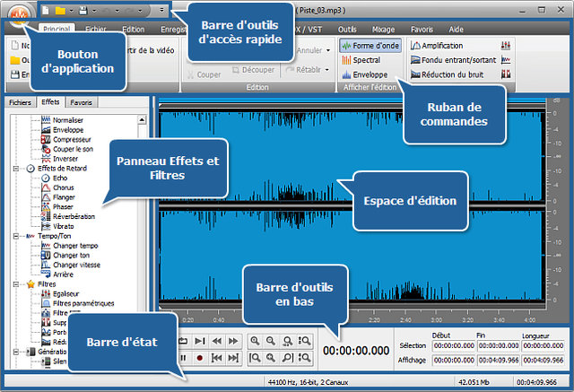Select the Arrière effect
The image size is (574, 392).
[x=57, y=274]
